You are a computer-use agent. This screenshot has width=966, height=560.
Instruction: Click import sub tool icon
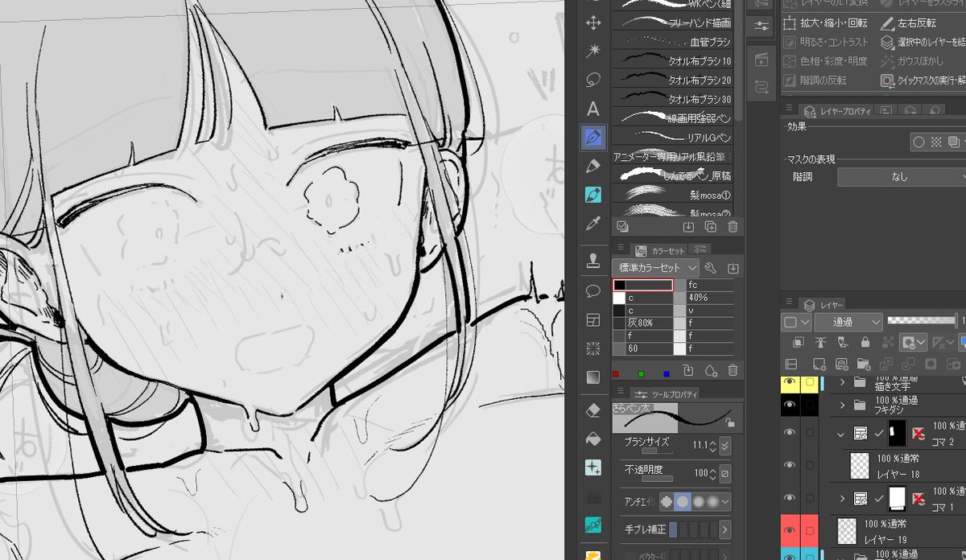coord(690,228)
